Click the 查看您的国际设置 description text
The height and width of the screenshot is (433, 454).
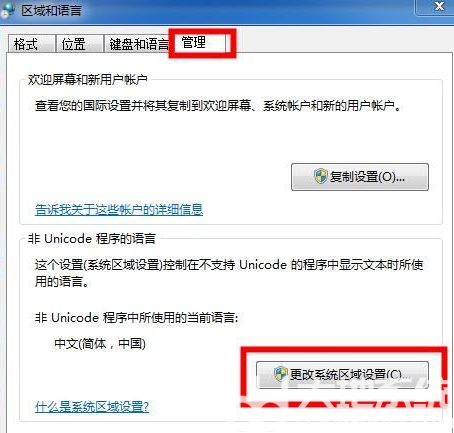(x=218, y=106)
